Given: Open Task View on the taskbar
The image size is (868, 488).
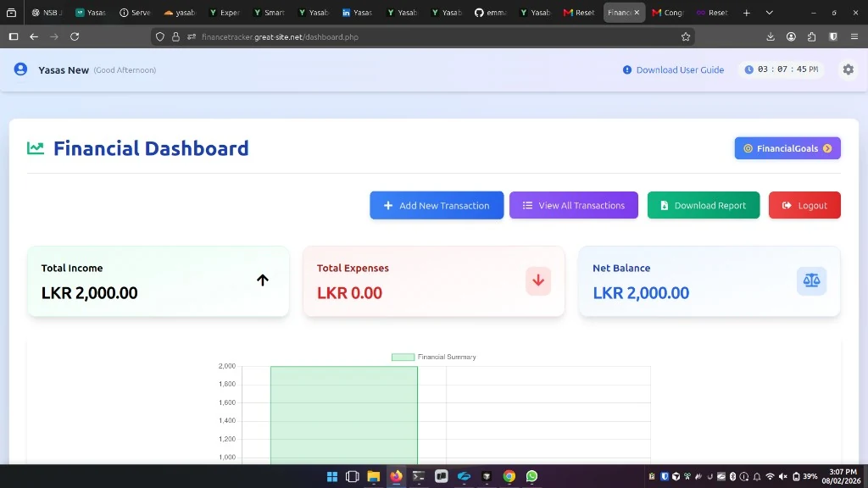Looking at the screenshot, I should [352, 476].
